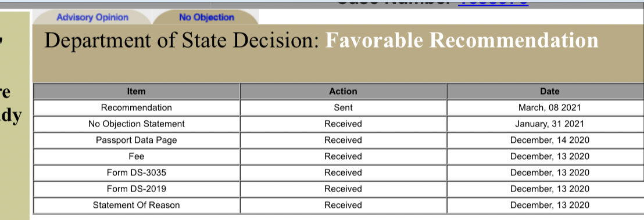Click the March, 08 2021 date cell
644x220 pixels.
[549, 107]
